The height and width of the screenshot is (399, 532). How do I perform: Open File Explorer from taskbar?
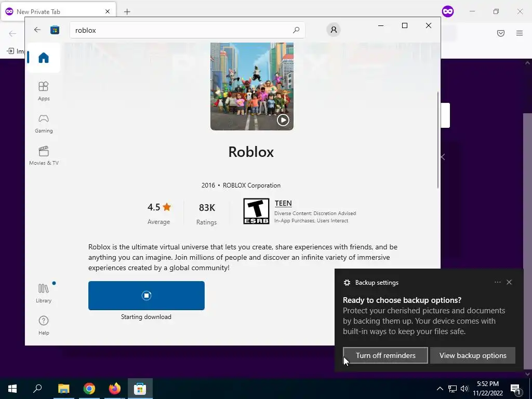pyautogui.click(x=63, y=389)
